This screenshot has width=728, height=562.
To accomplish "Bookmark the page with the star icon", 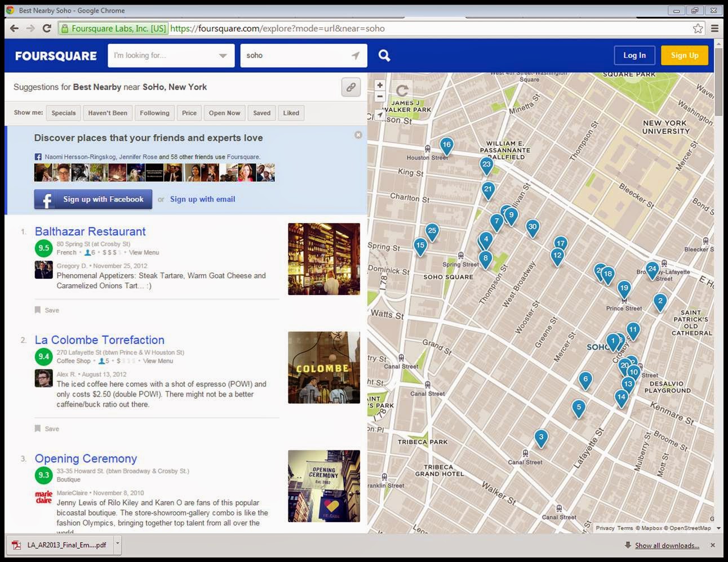I will (698, 28).
